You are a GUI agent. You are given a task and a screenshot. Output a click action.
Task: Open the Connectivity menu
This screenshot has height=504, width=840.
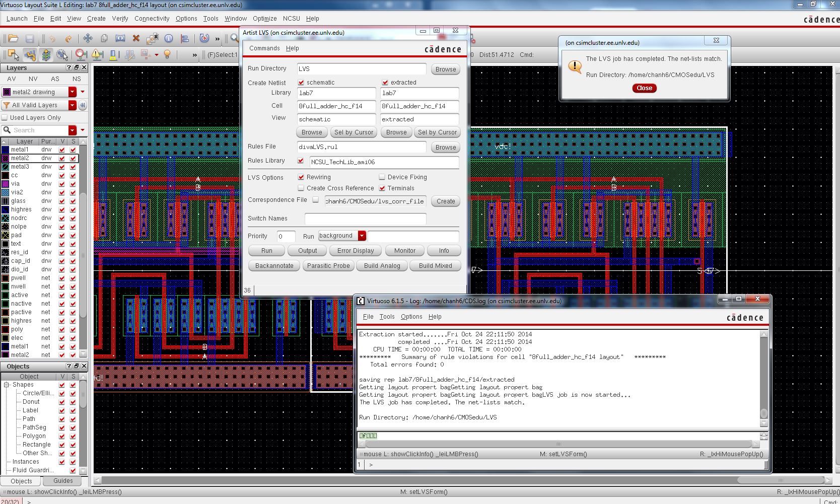[x=152, y=19]
